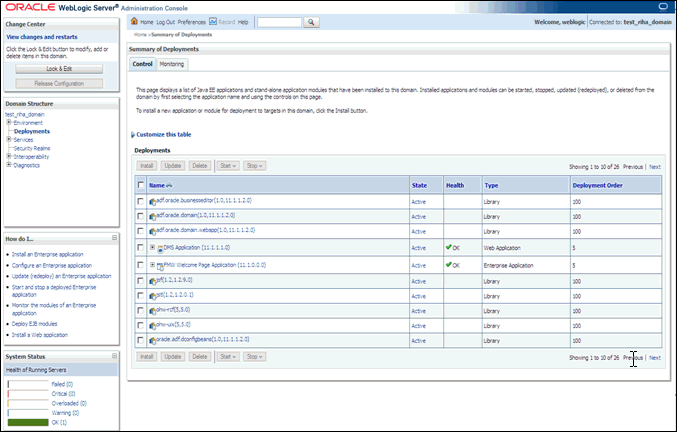Expand the Services tree node
Image resolution: width=677 pixels, height=432 pixels.
pyautogui.click(x=9, y=139)
